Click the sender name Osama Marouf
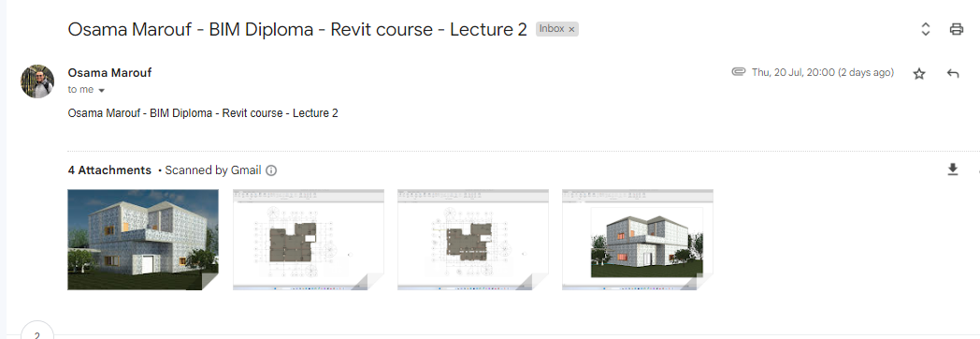 [x=109, y=72]
